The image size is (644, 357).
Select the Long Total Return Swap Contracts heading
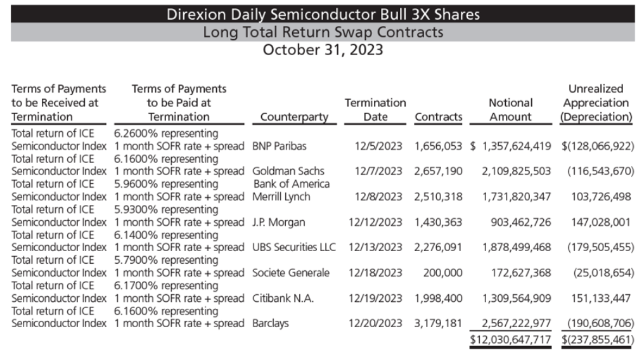[323, 32]
